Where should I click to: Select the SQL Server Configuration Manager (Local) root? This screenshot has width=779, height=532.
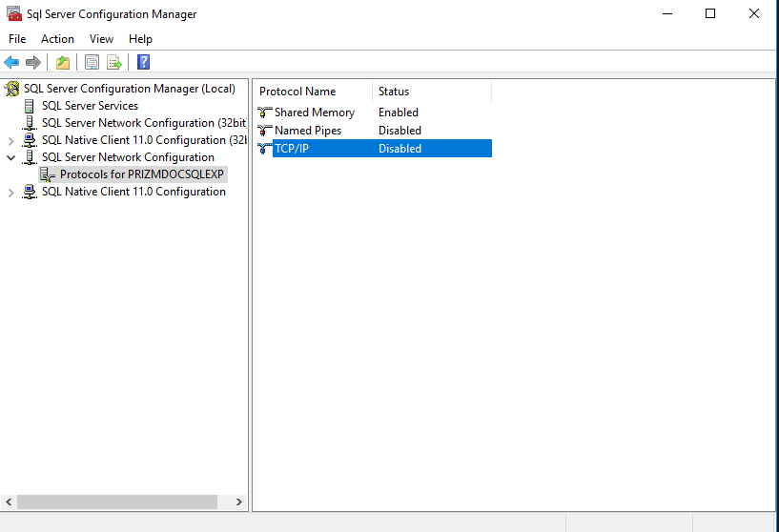[130, 89]
